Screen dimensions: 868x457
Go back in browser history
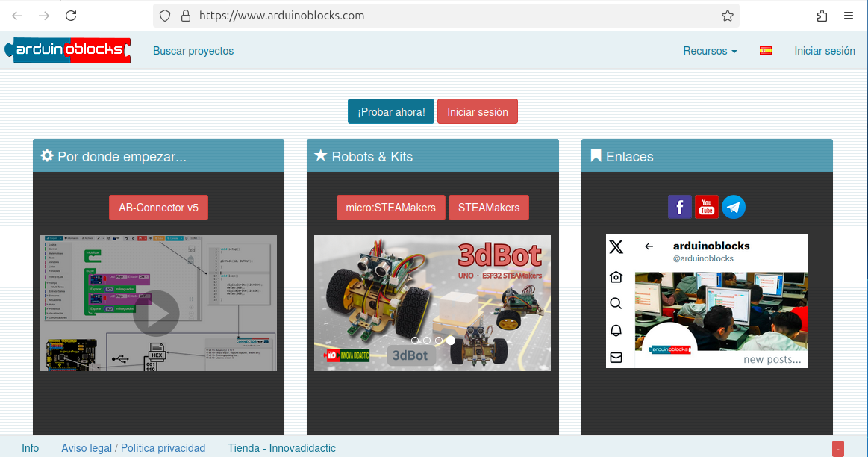[17, 16]
